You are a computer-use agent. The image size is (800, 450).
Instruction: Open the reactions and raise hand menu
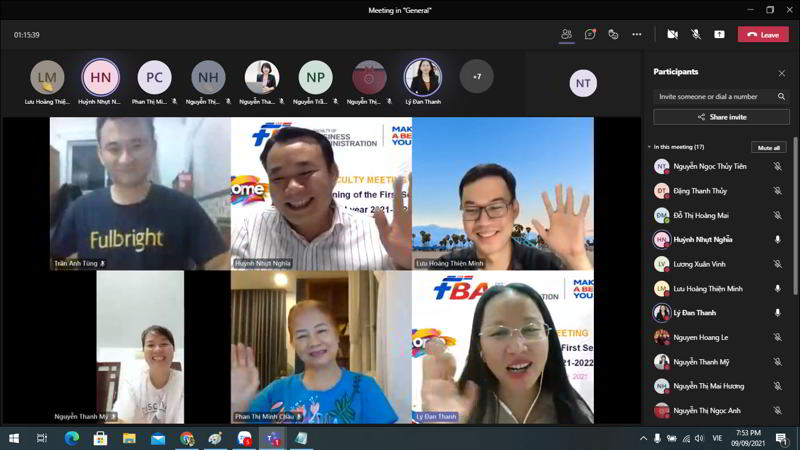(x=613, y=34)
